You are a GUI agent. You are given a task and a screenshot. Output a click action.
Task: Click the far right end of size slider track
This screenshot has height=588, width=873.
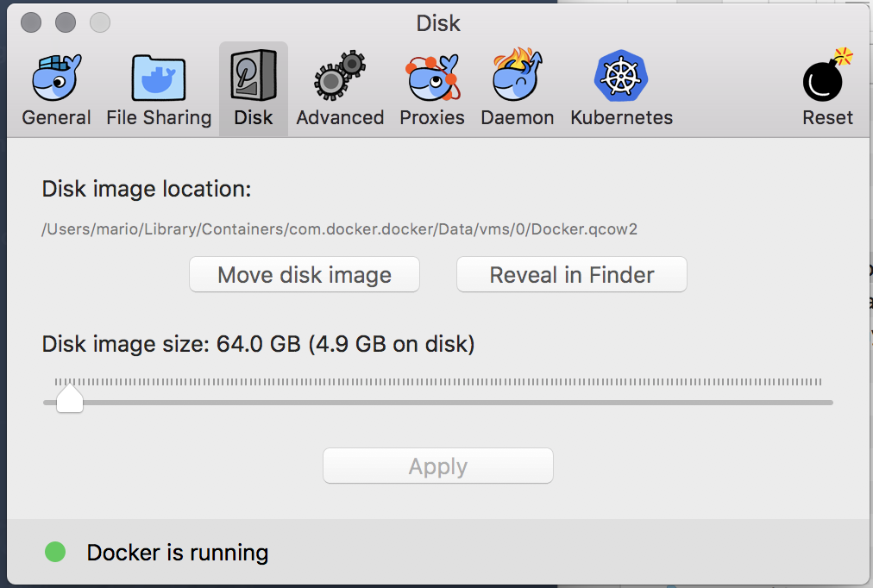pos(830,402)
